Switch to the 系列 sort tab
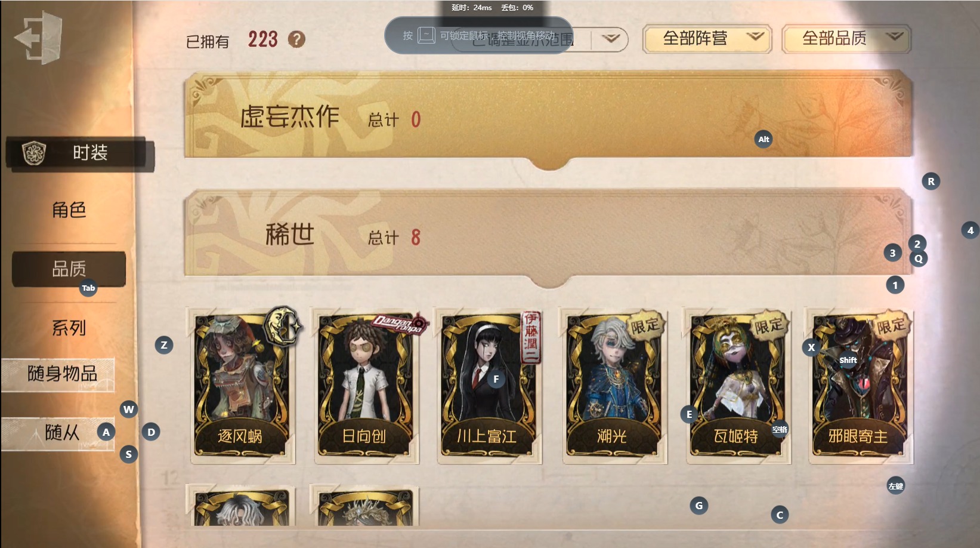The width and height of the screenshot is (980, 548). (x=69, y=328)
